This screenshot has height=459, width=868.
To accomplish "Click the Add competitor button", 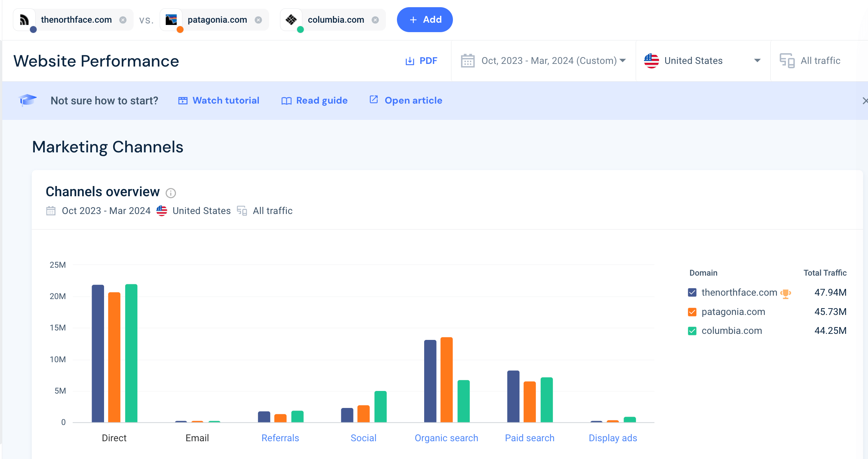I will pos(425,20).
